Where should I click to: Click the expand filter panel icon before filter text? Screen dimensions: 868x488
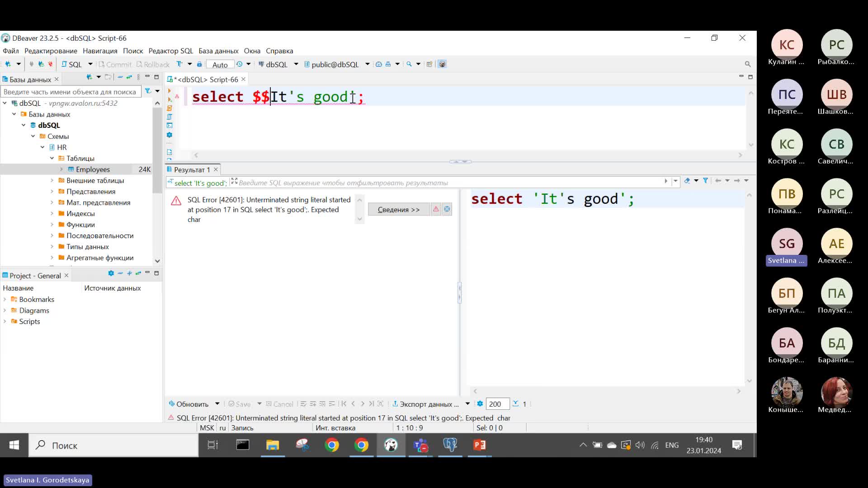[x=234, y=181]
